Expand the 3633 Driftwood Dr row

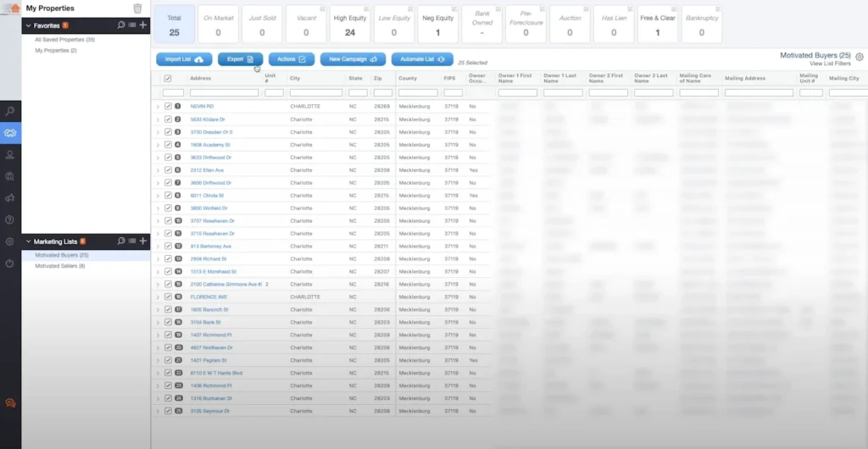point(158,158)
